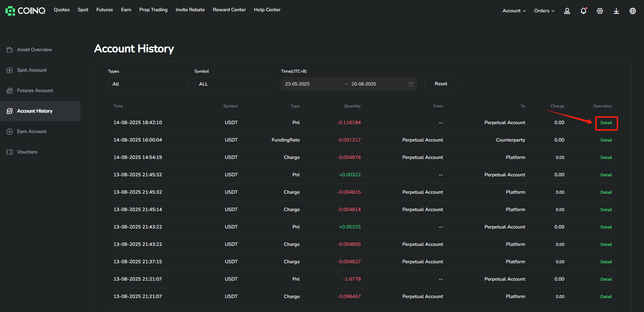Open the calendar icon in date picker
Viewport: 644px width, 312px height.
(x=411, y=84)
